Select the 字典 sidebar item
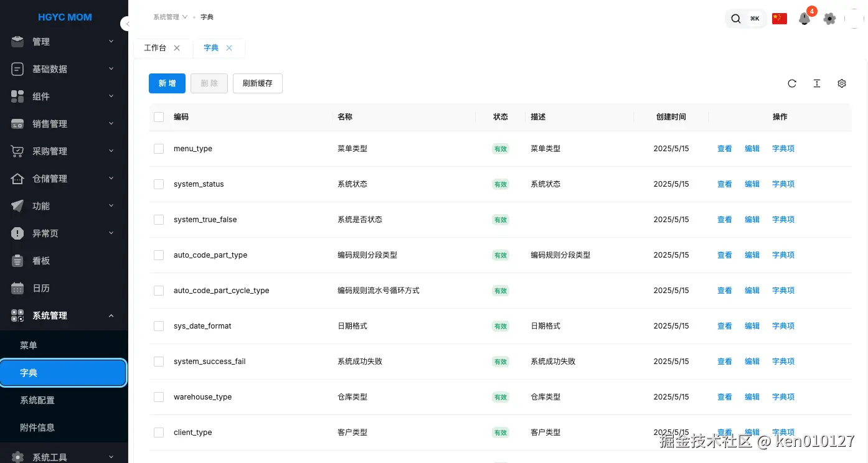 (x=64, y=373)
